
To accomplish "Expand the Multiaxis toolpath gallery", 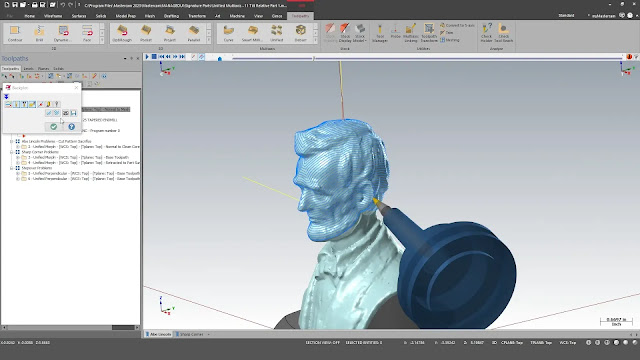I will tap(315, 40).
